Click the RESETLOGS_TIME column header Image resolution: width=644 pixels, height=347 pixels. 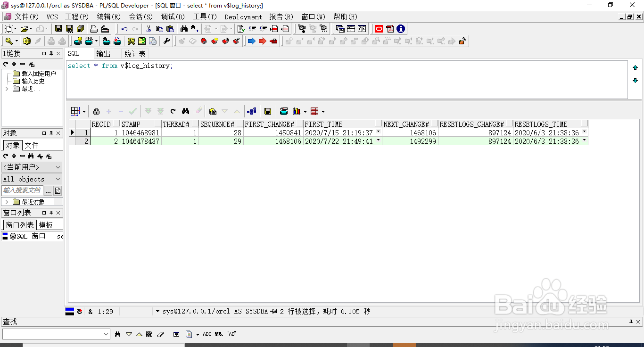(x=550, y=124)
